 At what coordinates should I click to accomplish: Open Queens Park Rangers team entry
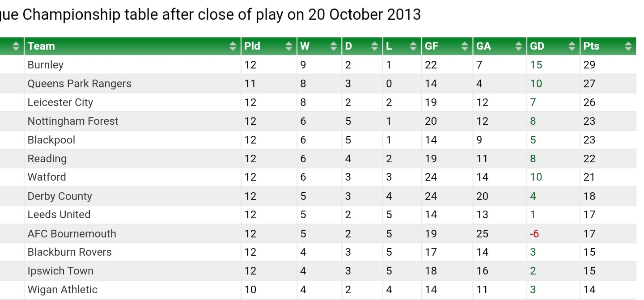80,84
